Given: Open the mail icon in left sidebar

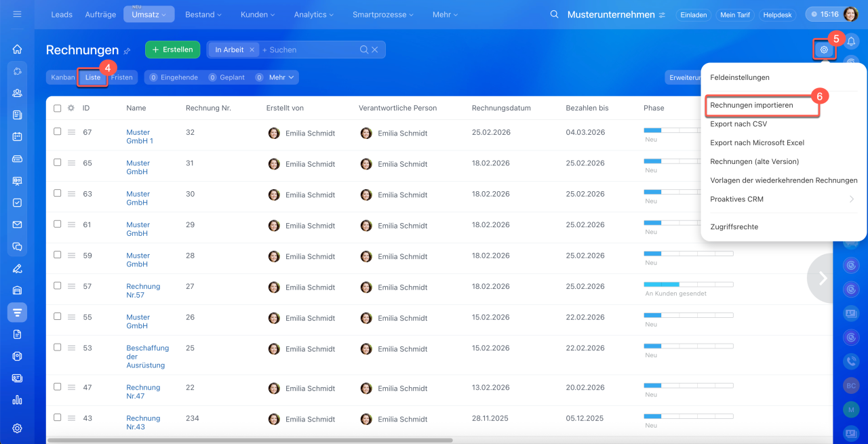Looking at the screenshot, I should coord(18,224).
